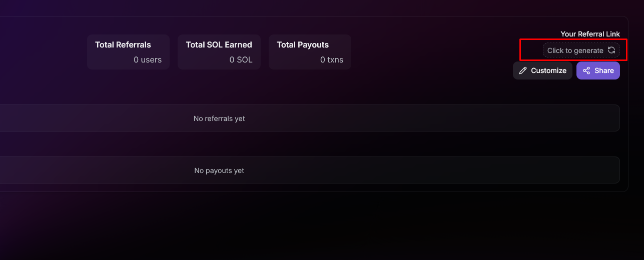Click the share nodes icon
Screen dimensions: 644x260
click(586, 70)
